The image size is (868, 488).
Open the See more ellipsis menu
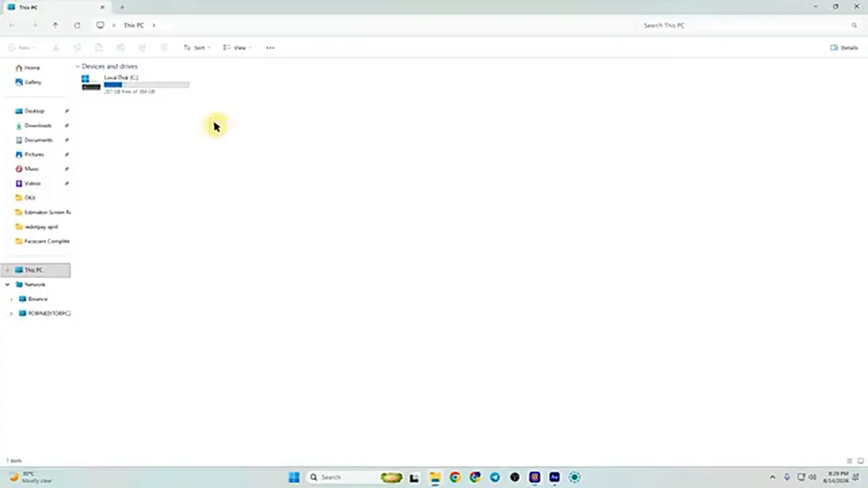pos(270,47)
